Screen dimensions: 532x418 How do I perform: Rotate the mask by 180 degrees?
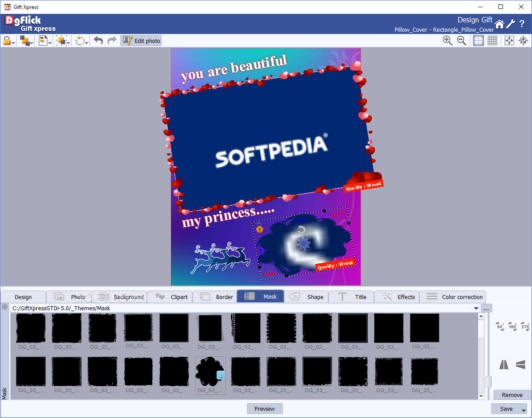tap(512, 326)
